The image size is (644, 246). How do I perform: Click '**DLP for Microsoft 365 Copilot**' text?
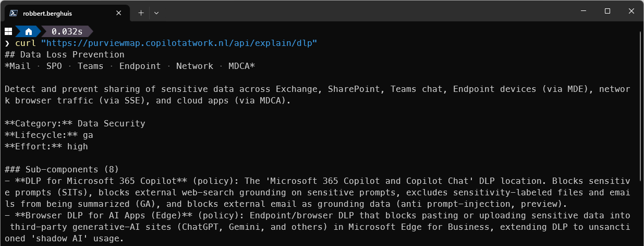click(101, 181)
